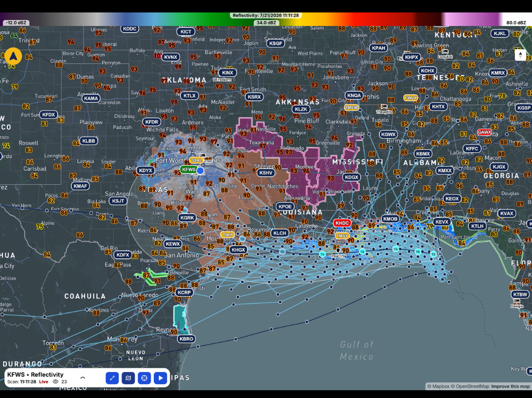Tap the Reflectivity timestamp header label

tap(265, 15)
